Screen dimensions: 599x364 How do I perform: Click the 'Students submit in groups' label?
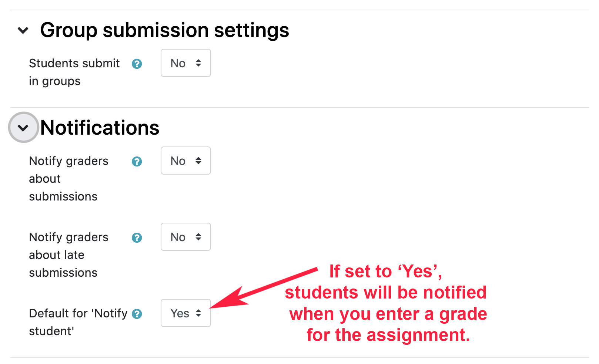coord(74,72)
